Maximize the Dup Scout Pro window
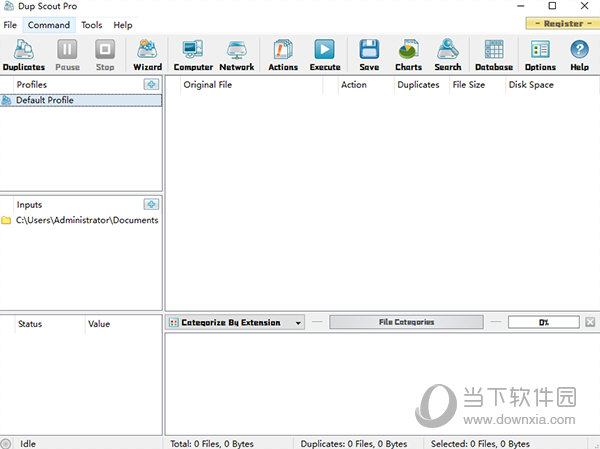Viewport: 600px width, 449px height. pyautogui.click(x=552, y=6)
